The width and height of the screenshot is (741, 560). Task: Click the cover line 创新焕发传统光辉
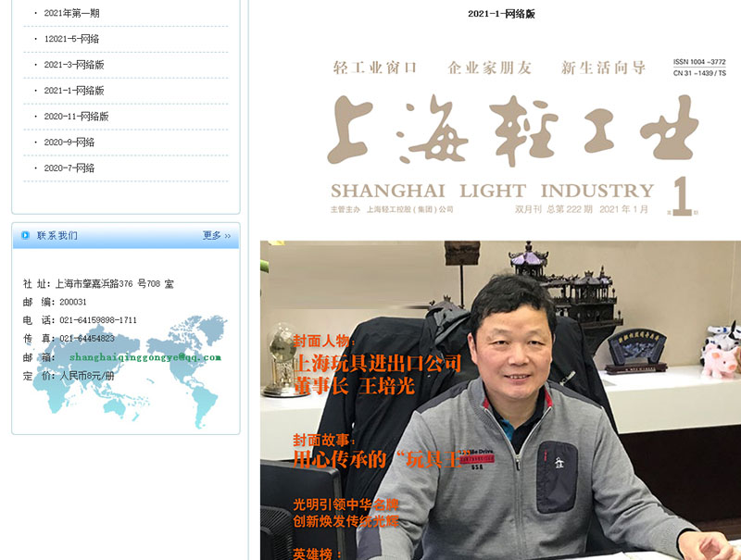345,521
